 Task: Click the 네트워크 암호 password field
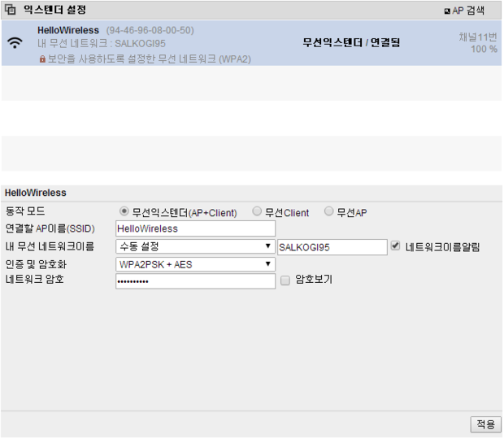tap(195, 281)
